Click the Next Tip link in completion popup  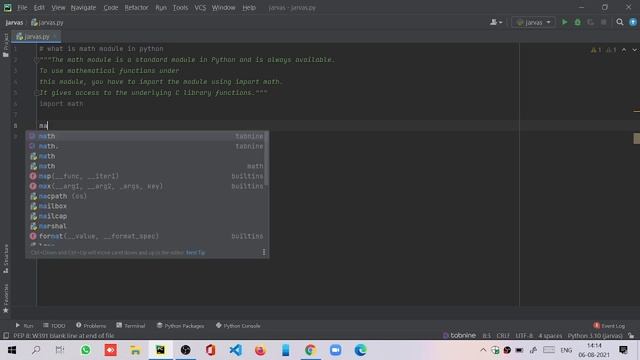coord(196,253)
